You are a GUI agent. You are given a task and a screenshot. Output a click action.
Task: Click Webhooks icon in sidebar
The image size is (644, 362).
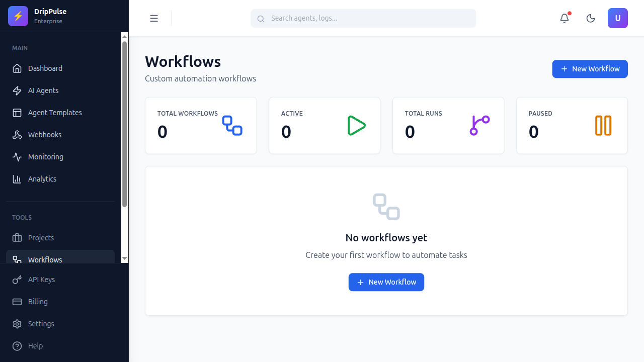point(17,135)
